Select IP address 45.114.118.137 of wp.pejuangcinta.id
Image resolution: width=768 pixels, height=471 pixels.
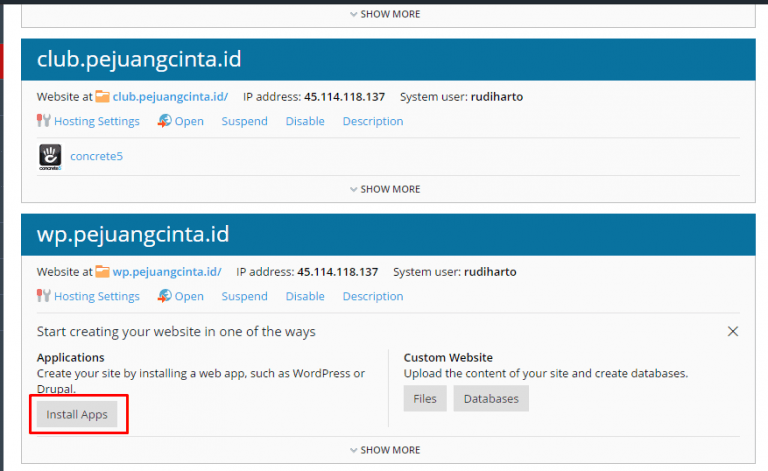337,272
